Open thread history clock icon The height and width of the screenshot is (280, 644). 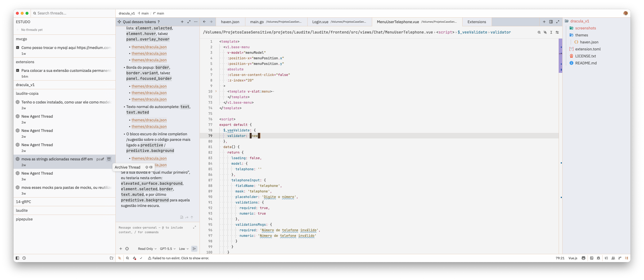(x=24, y=258)
